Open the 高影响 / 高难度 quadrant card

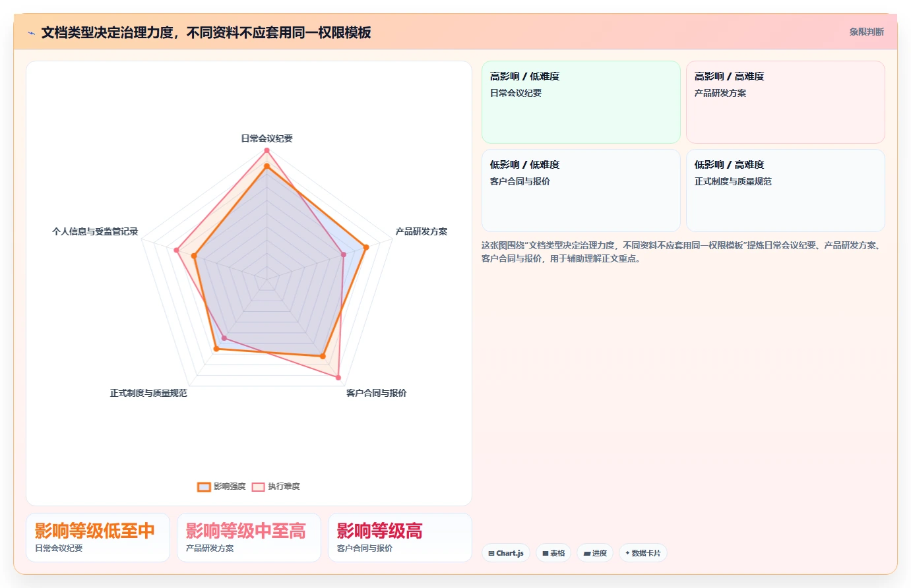pos(786,102)
